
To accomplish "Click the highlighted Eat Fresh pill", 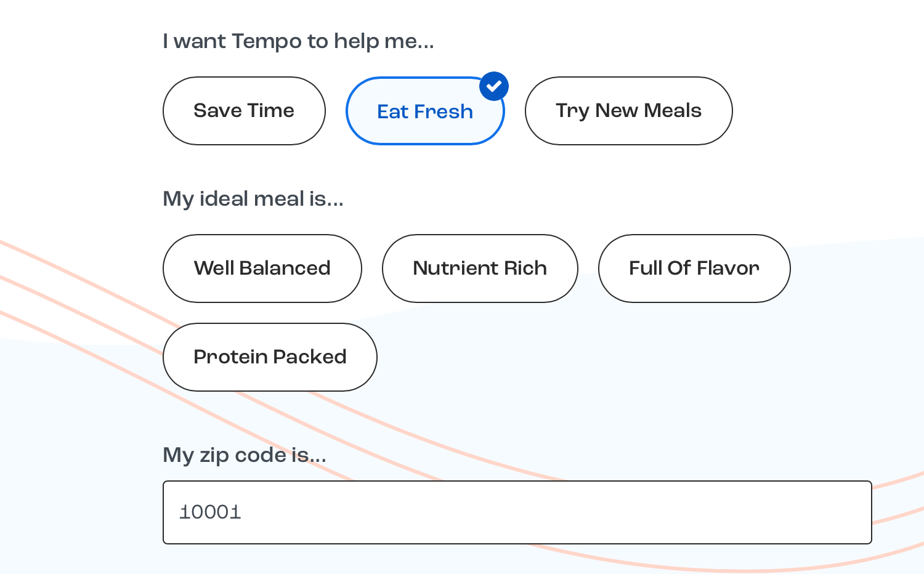I will click(425, 111).
